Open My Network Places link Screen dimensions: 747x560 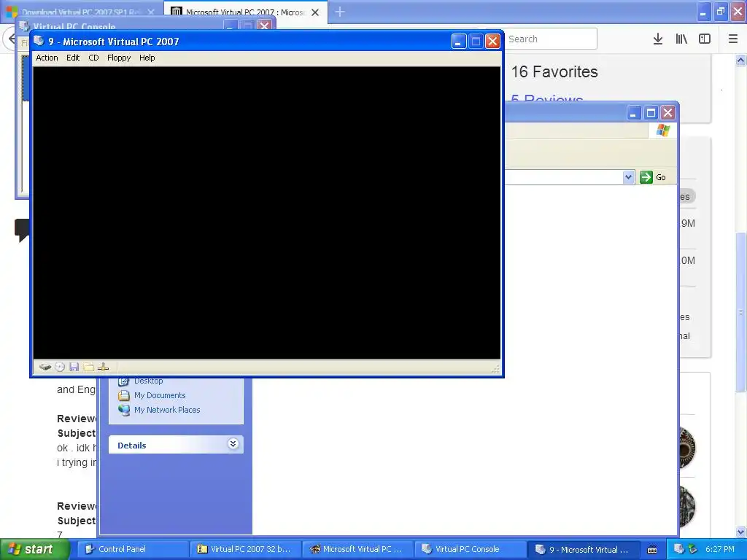click(167, 410)
